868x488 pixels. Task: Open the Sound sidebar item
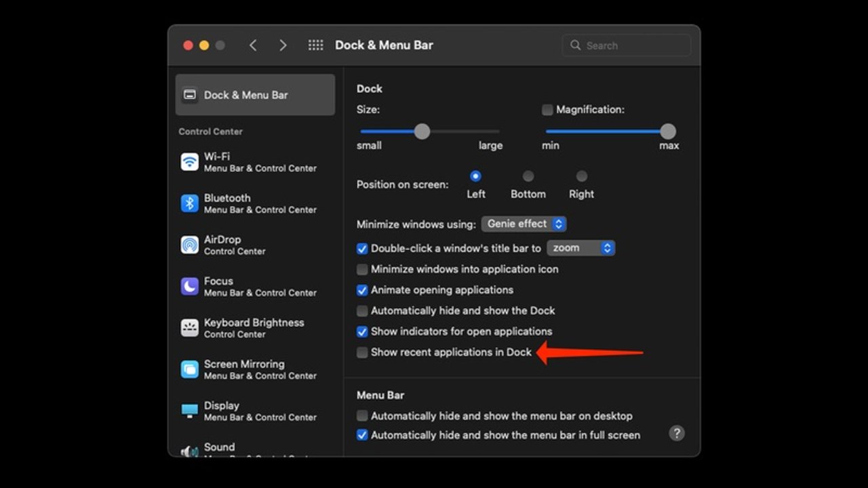219,447
